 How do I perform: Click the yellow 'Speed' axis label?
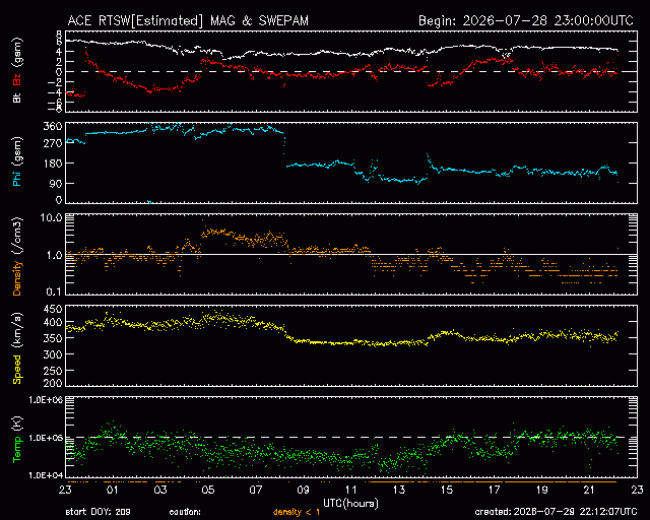17,369
